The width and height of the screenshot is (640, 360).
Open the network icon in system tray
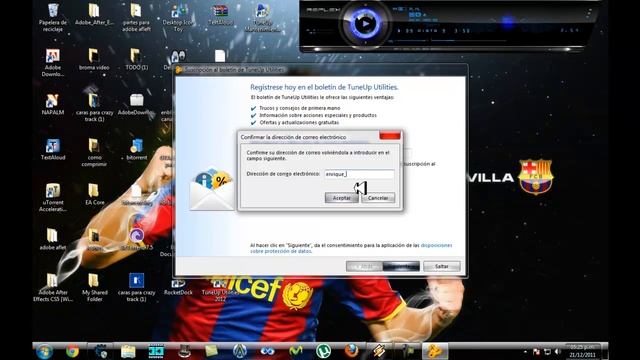547,352
